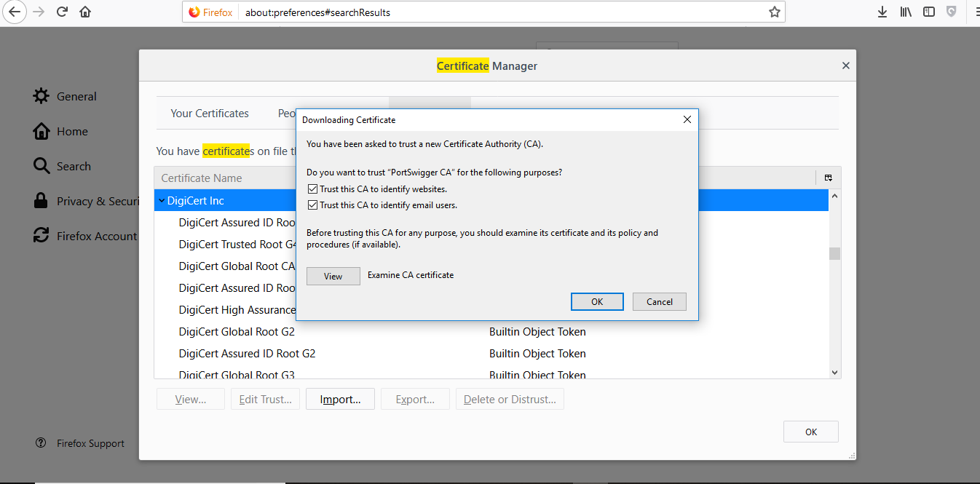
Task: Open General preferences gear icon
Action: click(42, 96)
